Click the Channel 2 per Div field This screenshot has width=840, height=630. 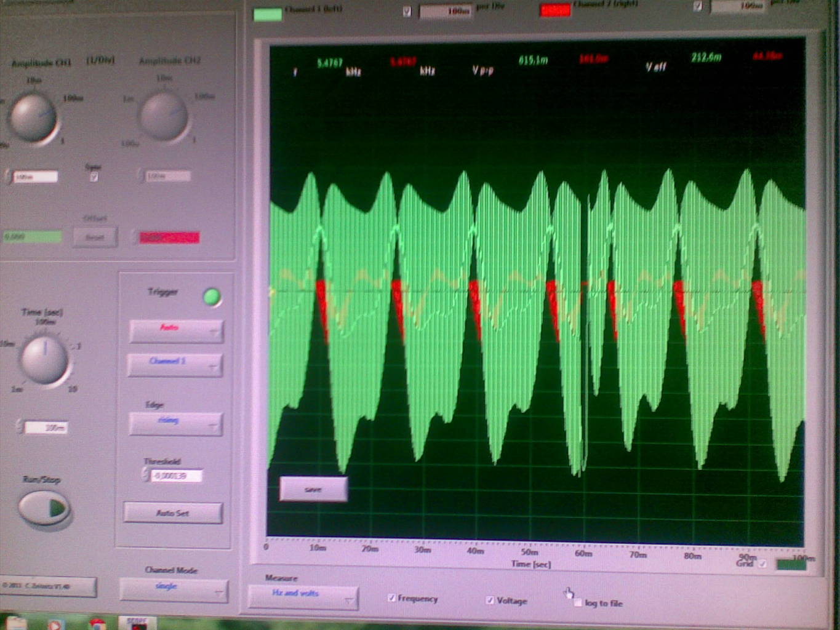[x=737, y=6]
